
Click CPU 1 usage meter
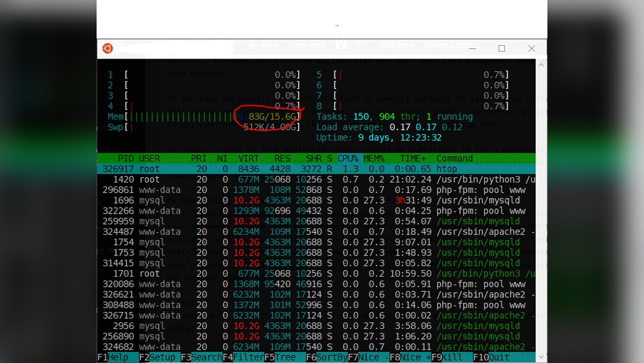click(204, 75)
